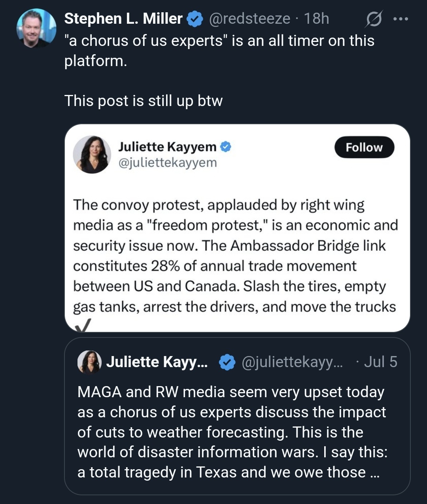Screen dimensions: 427x504
Task: Open Juliette Kayyem's avatar in the screenshot card
Action: (x=92, y=155)
